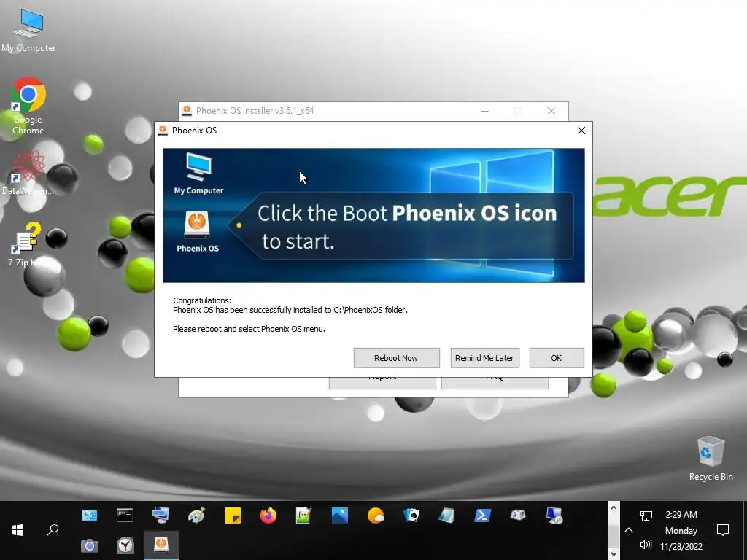
Task: Open the DataWeapon desktop shortcut
Action: click(x=28, y=172)
